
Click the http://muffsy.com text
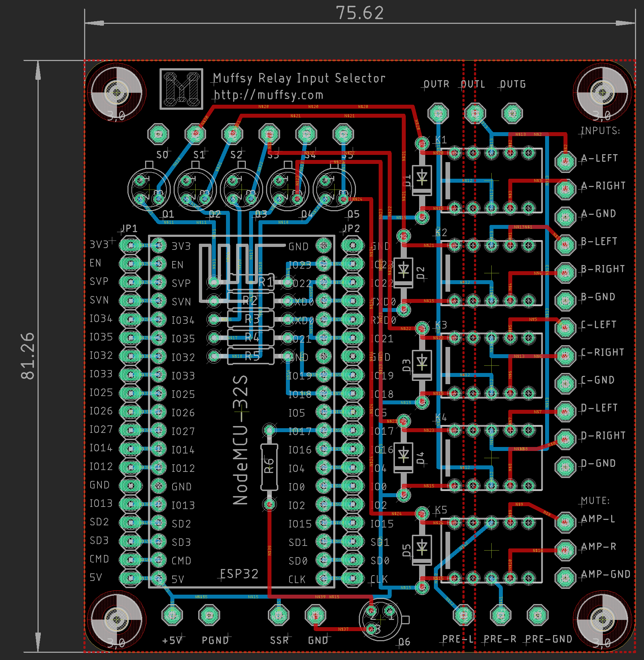pos(269,95)
